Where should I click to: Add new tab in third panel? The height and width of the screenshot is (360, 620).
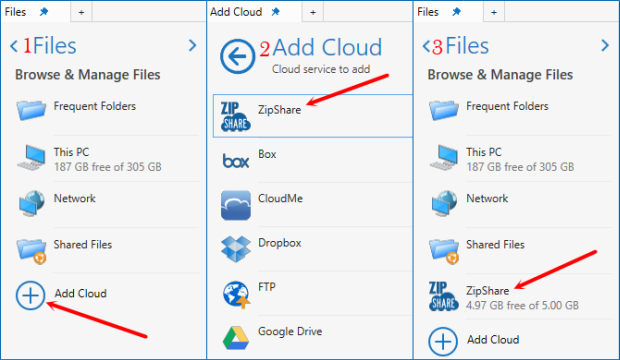click(x=494, y=13)
